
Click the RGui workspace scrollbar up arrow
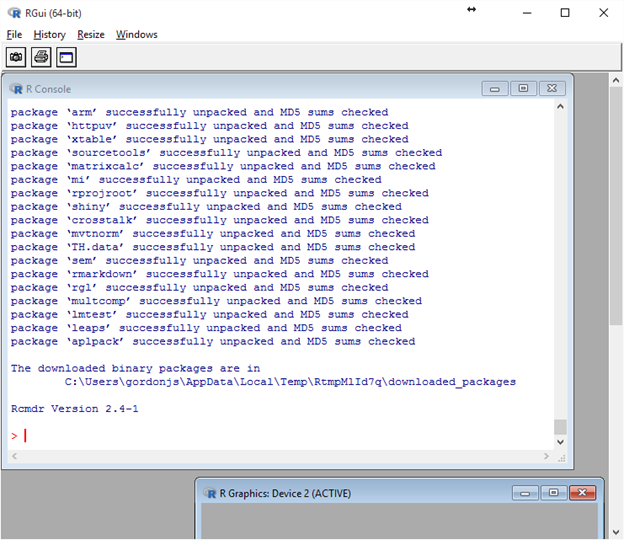click(x=615, y=79)
